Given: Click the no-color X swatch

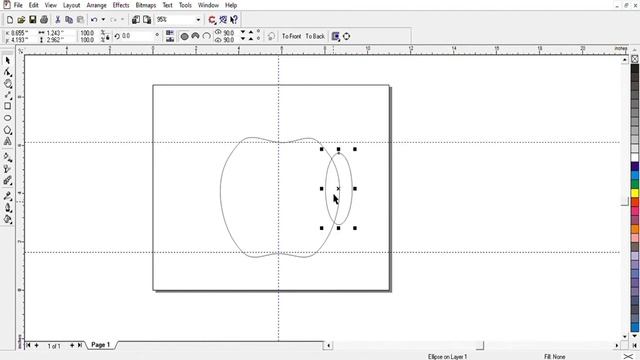Looking at the screenshot, I should 635,59.
